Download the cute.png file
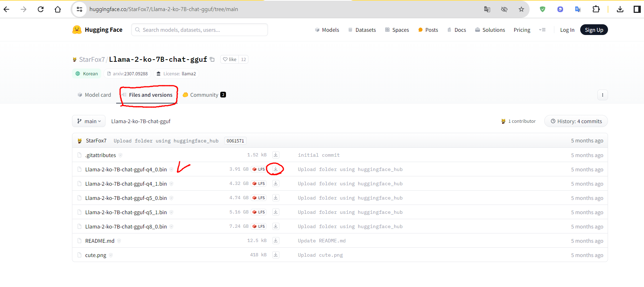644x287 pixels. coord(275,255)
